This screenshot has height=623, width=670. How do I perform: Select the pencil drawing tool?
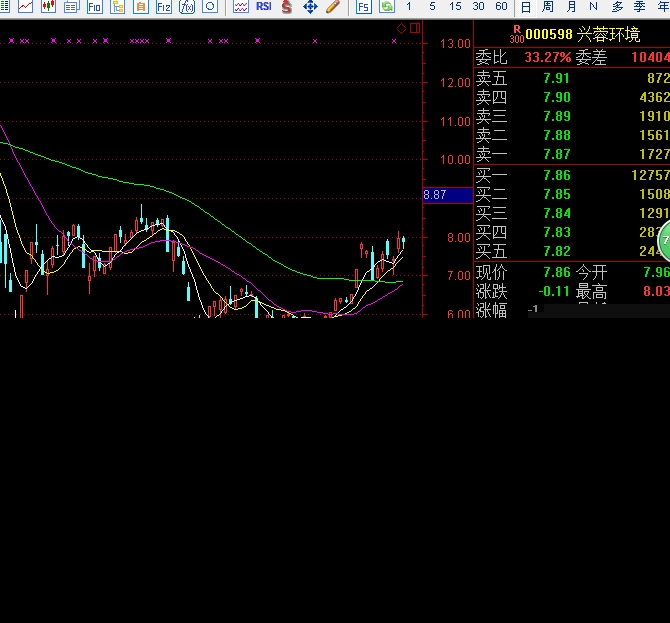333,6
